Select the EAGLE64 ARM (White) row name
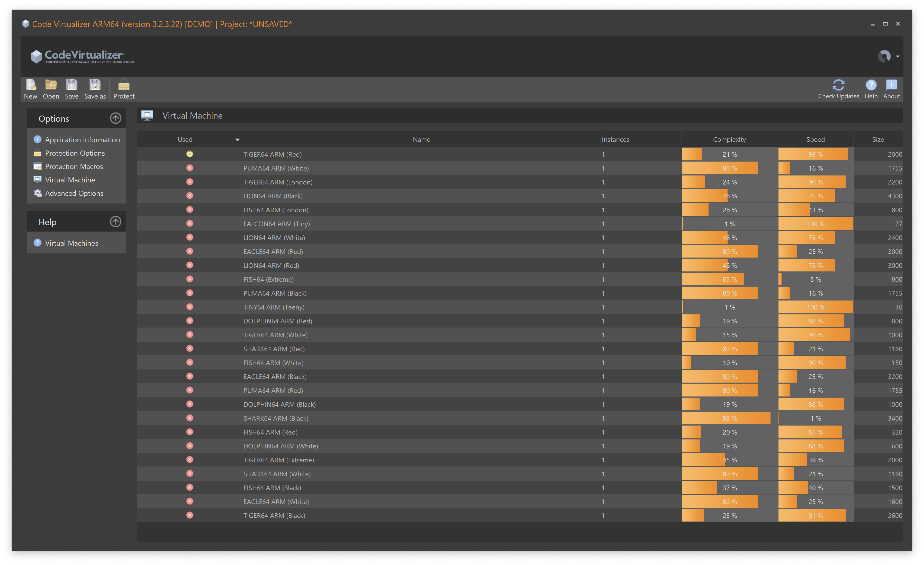The width and height of the screenshot is (924, 565). pos(276,502)
